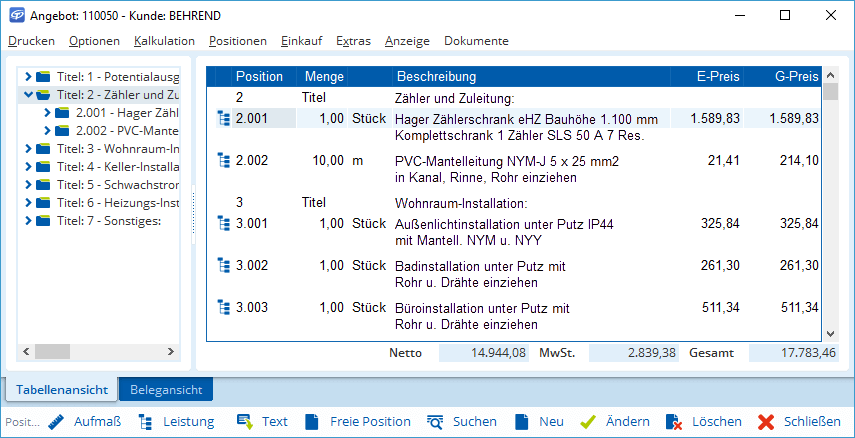The image size is (855, 438).
Task: Click the Aufmaß ruler icon
Action: 56,422
